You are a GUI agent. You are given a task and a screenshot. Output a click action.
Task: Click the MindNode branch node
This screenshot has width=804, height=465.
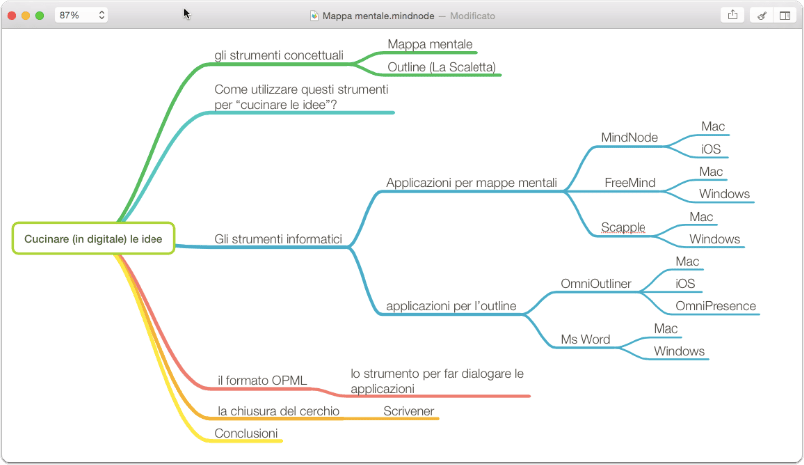629,137
